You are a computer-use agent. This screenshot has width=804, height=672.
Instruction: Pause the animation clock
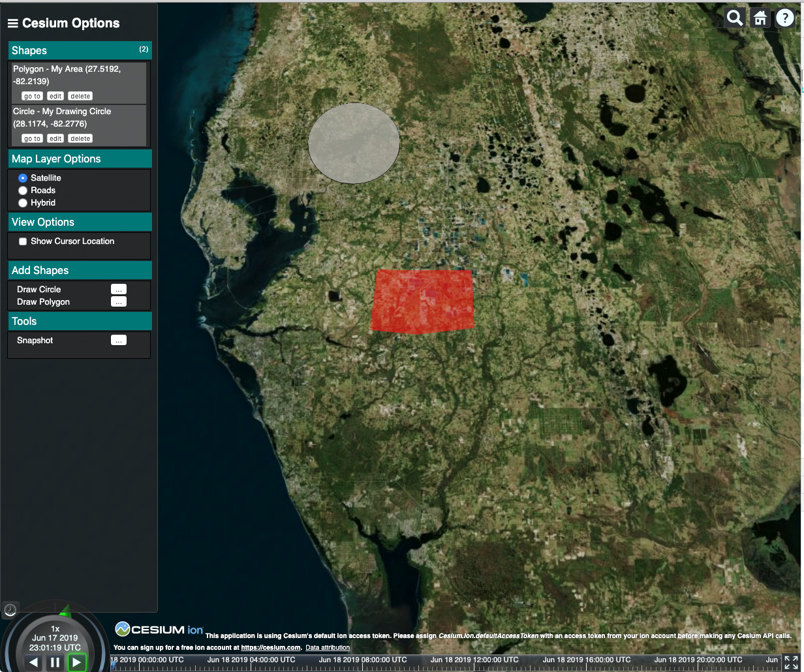(55, 662)
